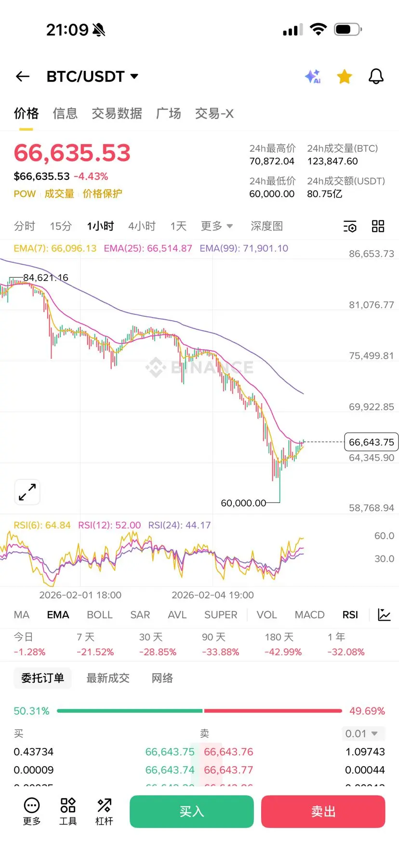The width and height of the screenshot is (399, 868).
Task: Toggle the favorite star icon
Action: tap(345, 76)
